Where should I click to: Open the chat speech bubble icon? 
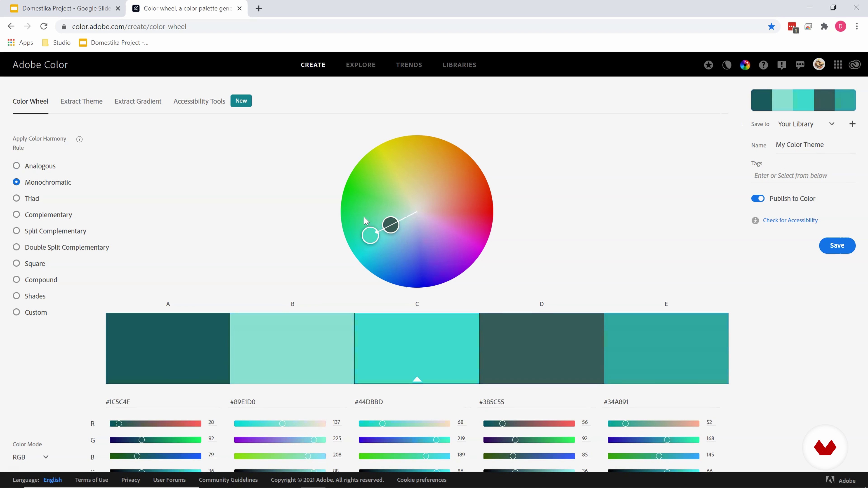point(800,65)
